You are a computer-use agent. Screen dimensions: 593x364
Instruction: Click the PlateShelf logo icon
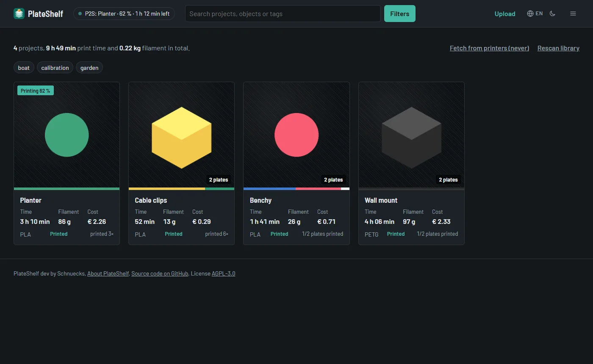coord(19,14)
